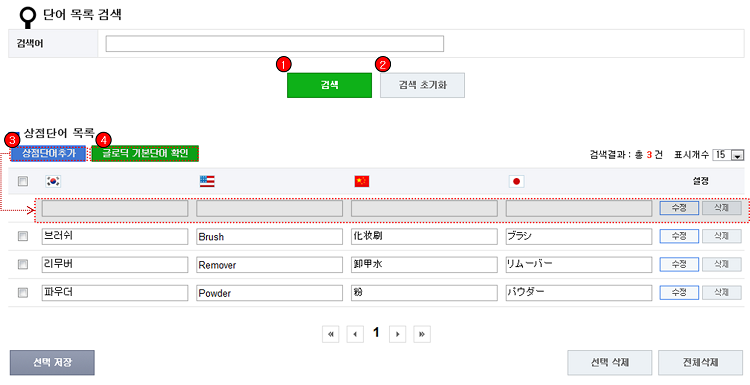The height and width of the screenshot is (385, 750).
Task: Click the empty Korean field in new row
Action: tap(115, 209)
